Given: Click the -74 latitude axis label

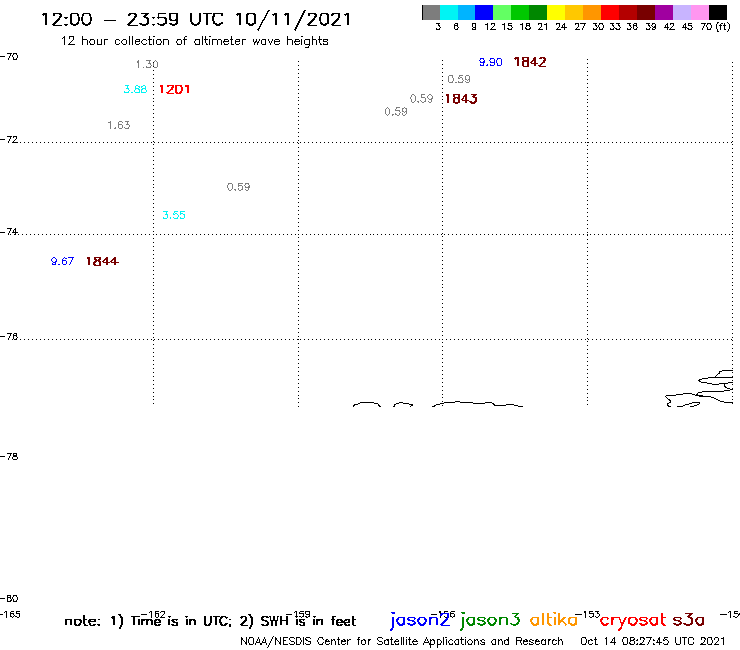Looking at the screenshot, I should point(9,232).
